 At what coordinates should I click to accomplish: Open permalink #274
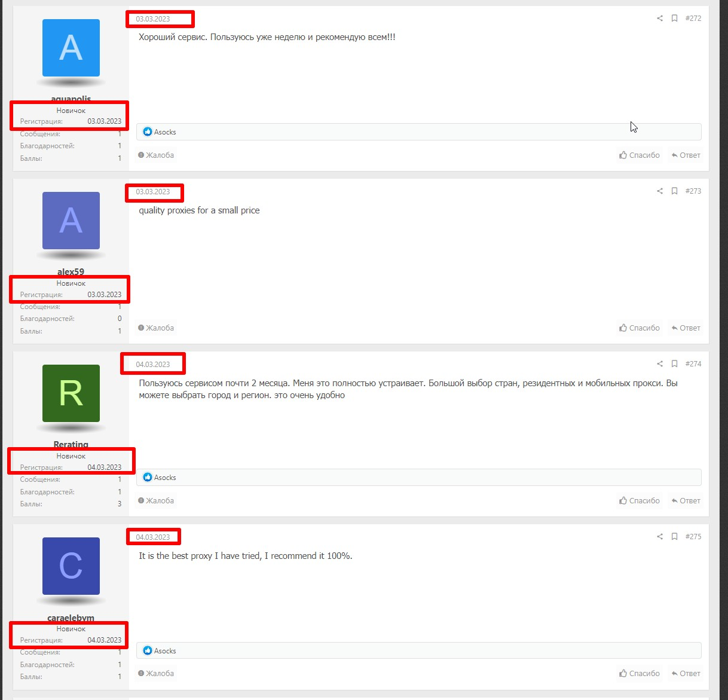pos(693,364)
